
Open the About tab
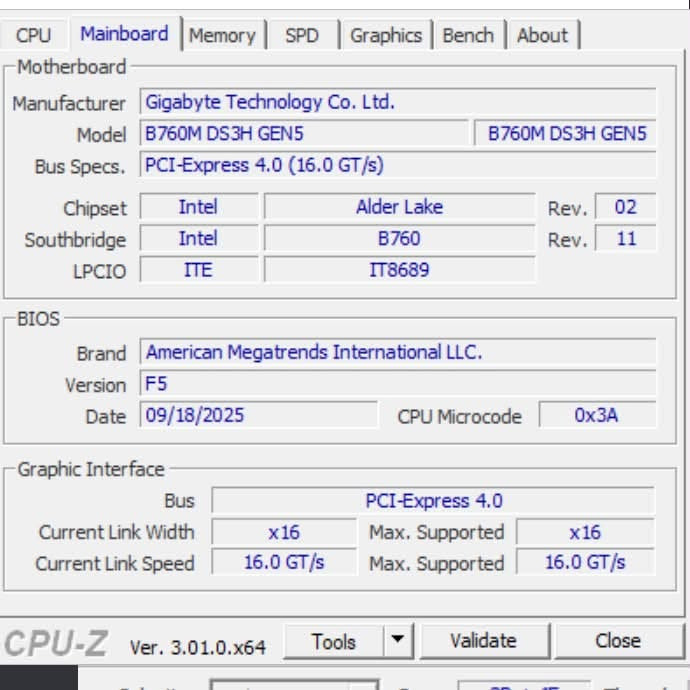(x=542, y=35)
